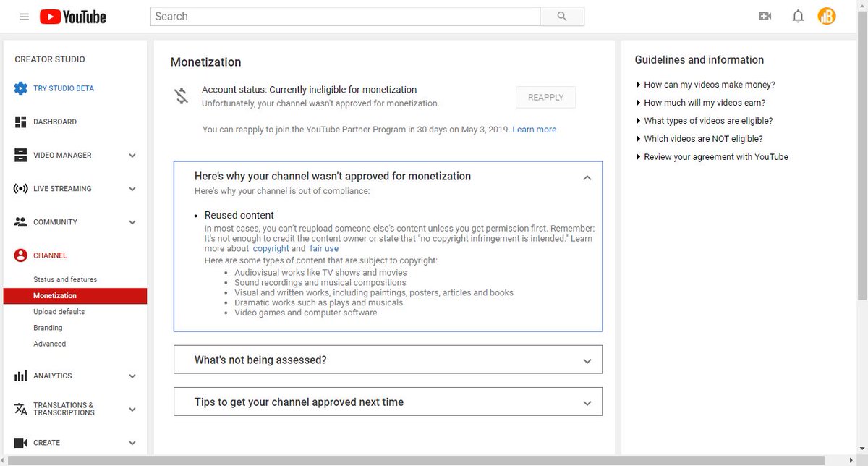Click the Dashboard grid icon
Image resolution: width=868 pixels, height=466 pixels.
tap(21, 122)
